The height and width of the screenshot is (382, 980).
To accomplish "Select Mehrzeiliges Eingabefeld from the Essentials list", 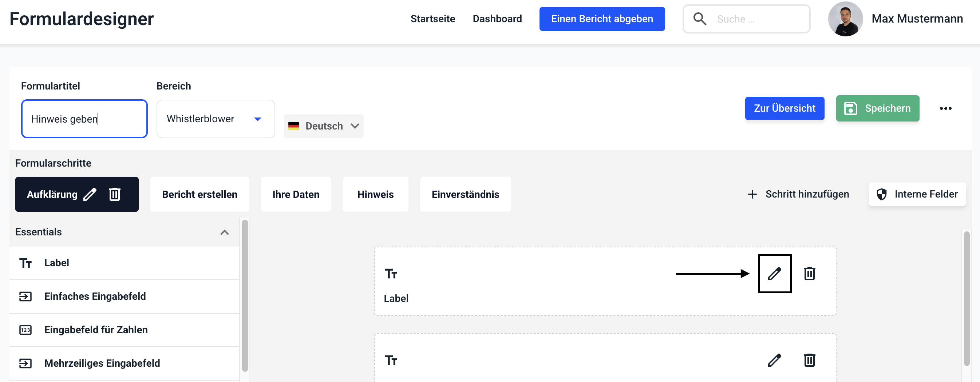I will (x=102, y=363).
